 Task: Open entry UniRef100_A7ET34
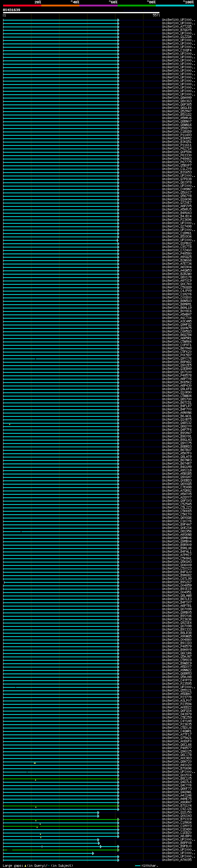tap(177, 264)
